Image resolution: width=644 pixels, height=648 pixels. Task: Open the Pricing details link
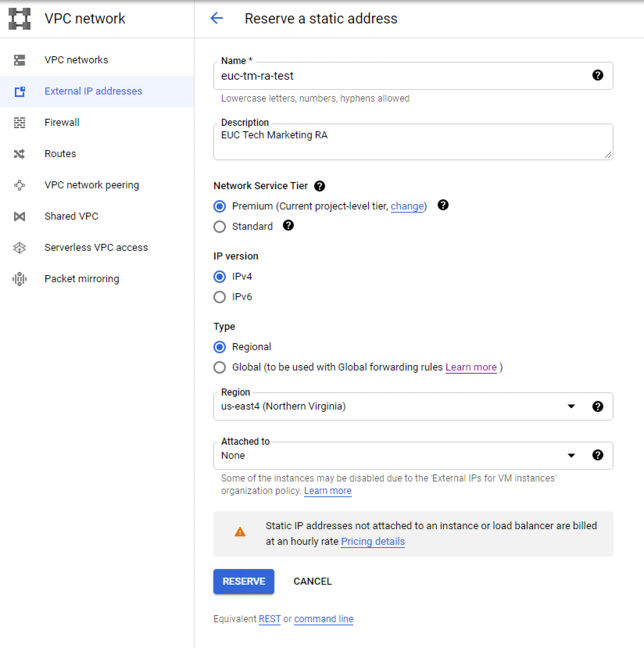[x=372, y=541]
